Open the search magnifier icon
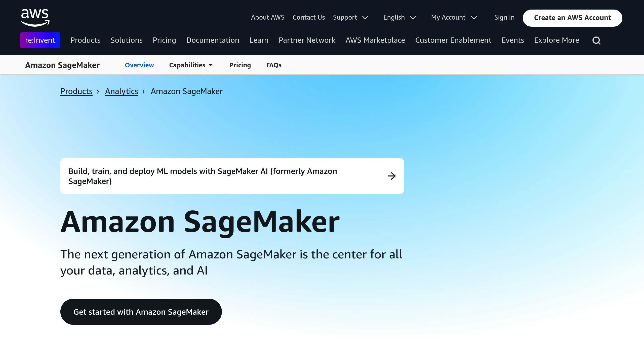 pyautogui.click(x=596, y=40)
